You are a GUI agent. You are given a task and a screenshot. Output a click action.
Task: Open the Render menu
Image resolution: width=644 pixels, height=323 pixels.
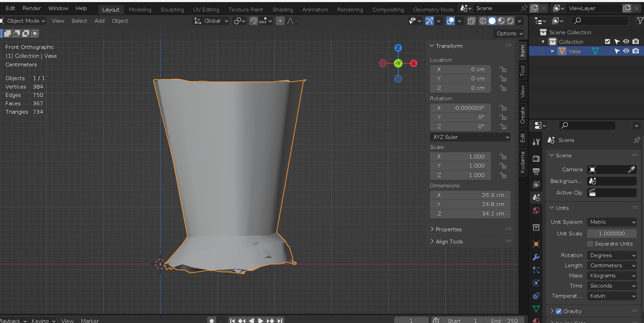[32, 8]
